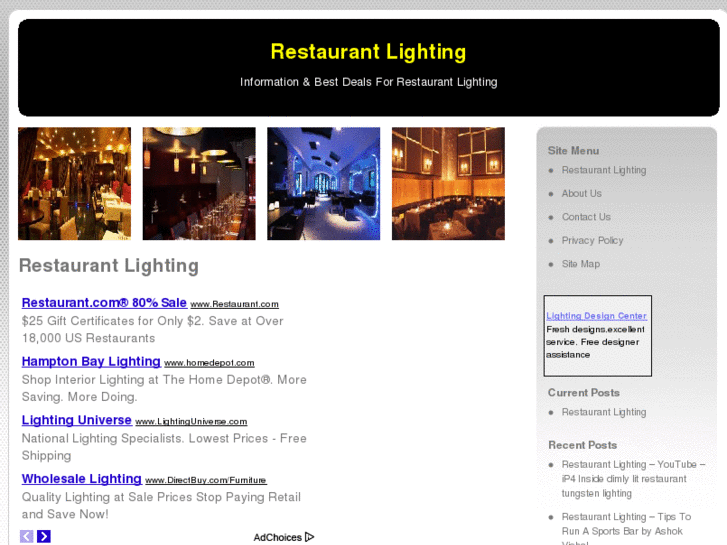Open About Us in Site Menu
This screenshot has height=545, width=727.
coord(581,193)
